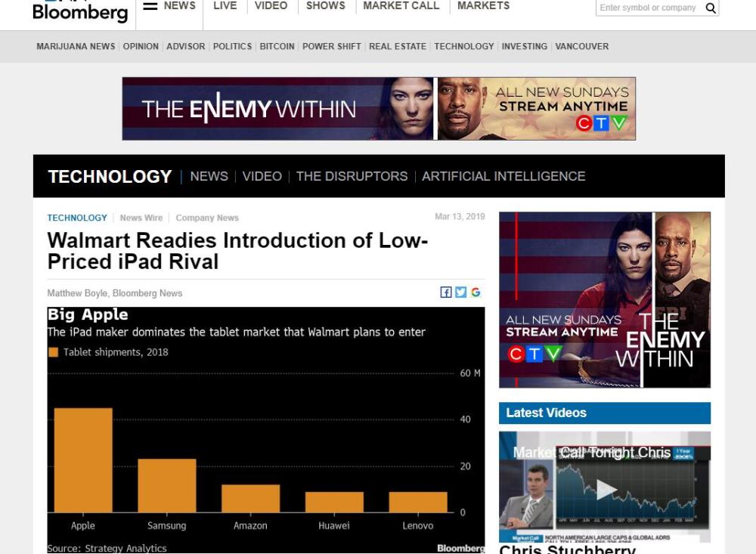Open the MARKET CALL menu item
Image resolution: width=756 pixels, height=554 pixels.
point(401,6)
